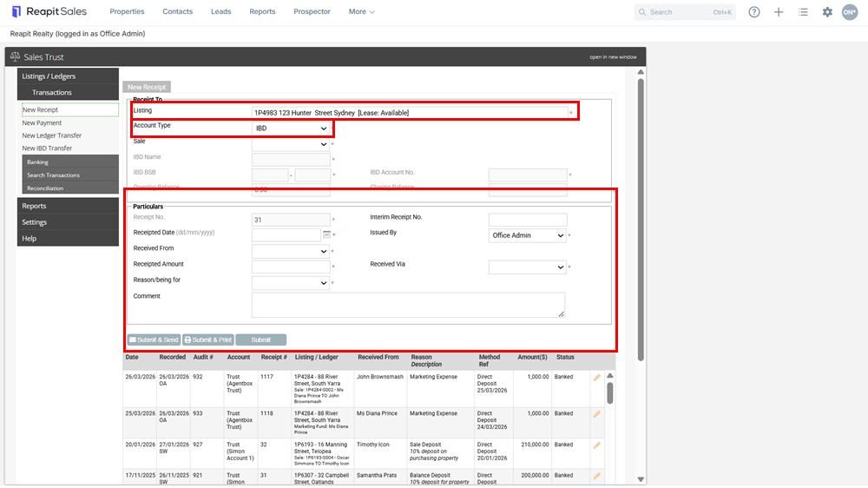Expand the Reason/being for dropdown
This screenshot has width=868, height=488.
tap(291, 282)
